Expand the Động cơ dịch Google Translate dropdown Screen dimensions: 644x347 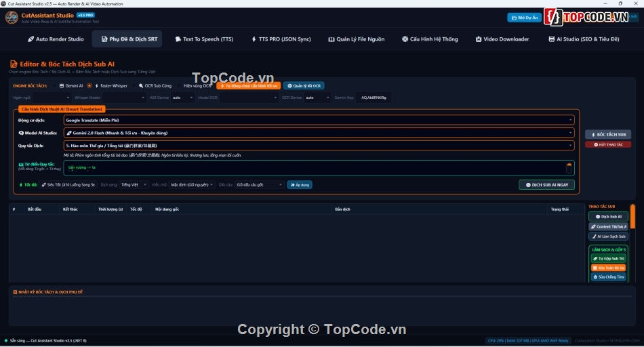point(319,121)
